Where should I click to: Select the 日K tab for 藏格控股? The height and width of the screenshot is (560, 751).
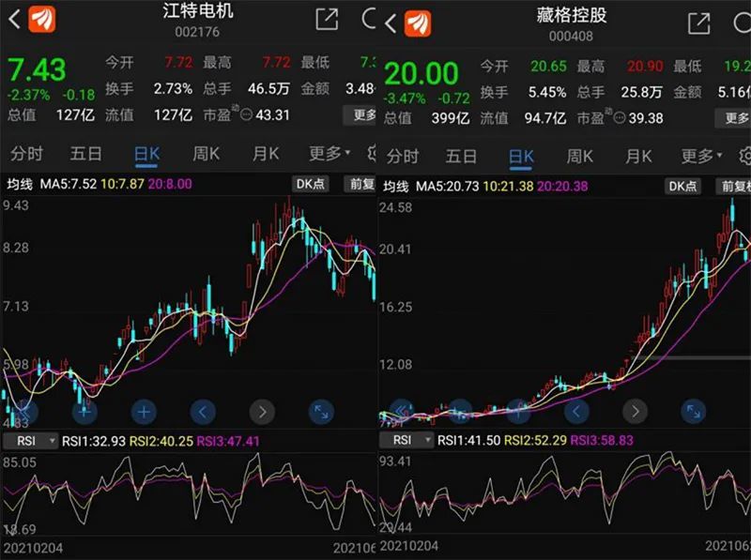(521, 157)
